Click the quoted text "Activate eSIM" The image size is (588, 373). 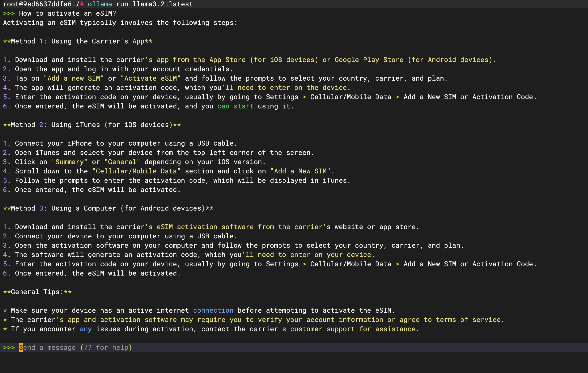pyautogui.click(x=150, y=78)
